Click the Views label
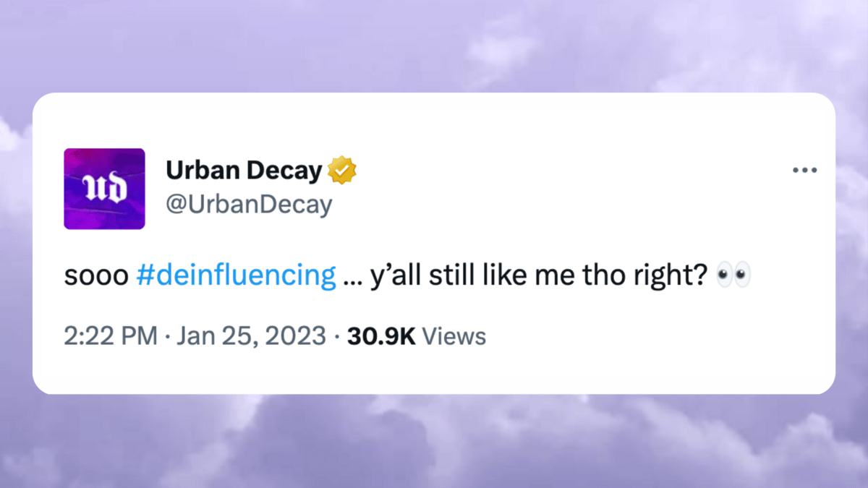Screen dimensions: 868x488 tap(454, 336)
